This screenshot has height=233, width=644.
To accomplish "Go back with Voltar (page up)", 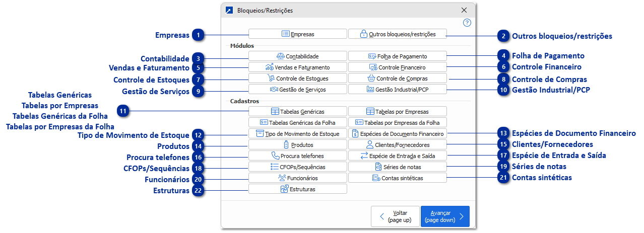I will click(395, 216).
